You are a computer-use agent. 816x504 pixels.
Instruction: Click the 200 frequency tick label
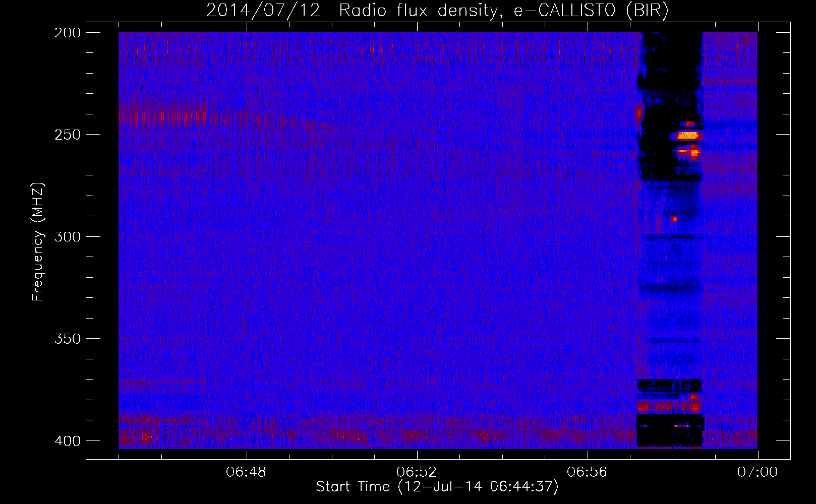pos(67,33)
